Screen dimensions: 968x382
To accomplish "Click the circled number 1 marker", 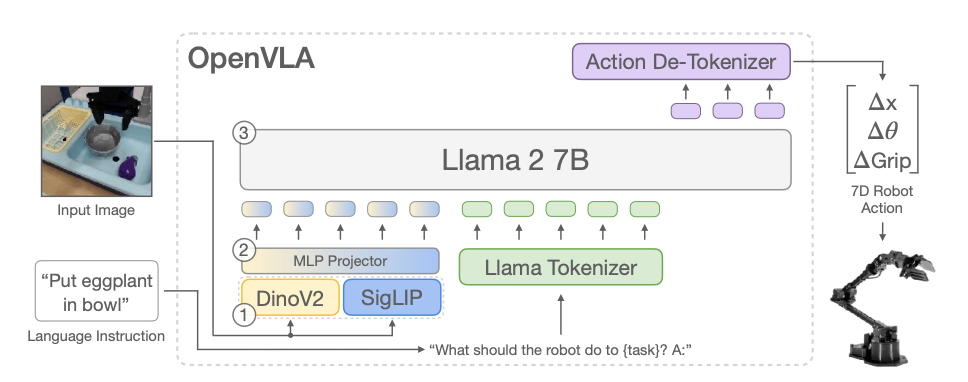I will point(243,315).
